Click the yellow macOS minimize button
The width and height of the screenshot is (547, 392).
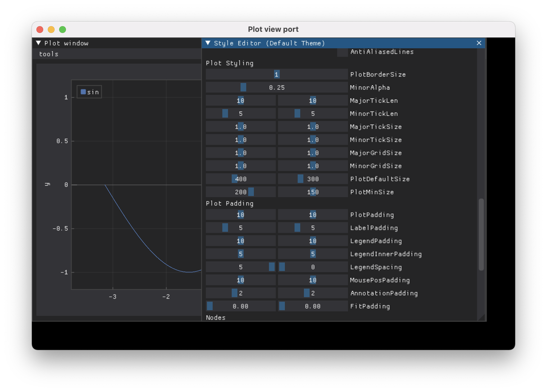[51, 30]
